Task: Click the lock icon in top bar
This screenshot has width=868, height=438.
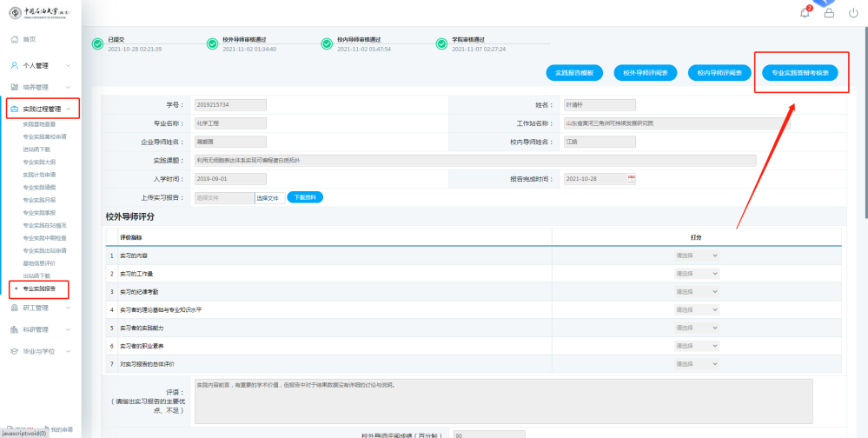Action: (x=829, y=13)
